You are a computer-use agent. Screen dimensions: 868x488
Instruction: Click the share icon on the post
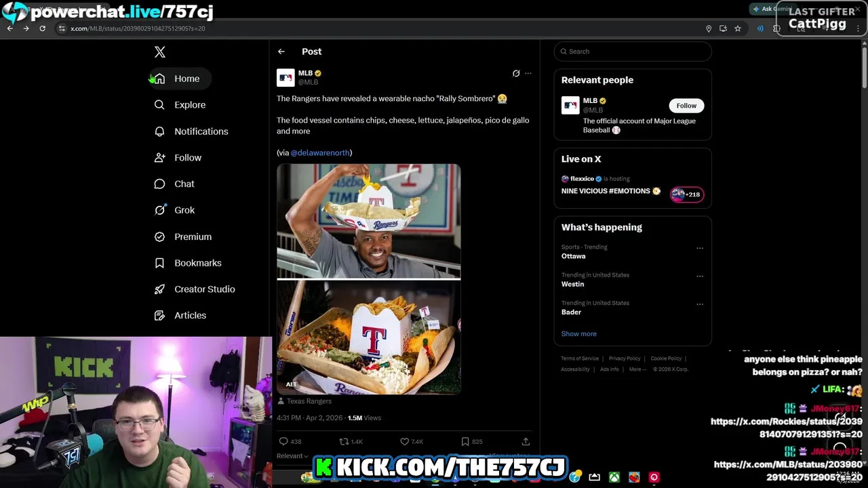coord(526,441)
